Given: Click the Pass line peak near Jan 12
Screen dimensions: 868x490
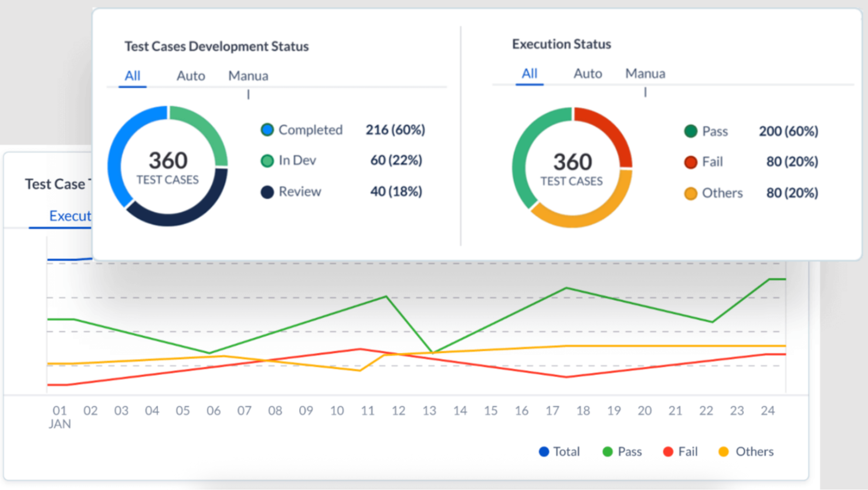Looking at the screenshot, I should [386, 297].
